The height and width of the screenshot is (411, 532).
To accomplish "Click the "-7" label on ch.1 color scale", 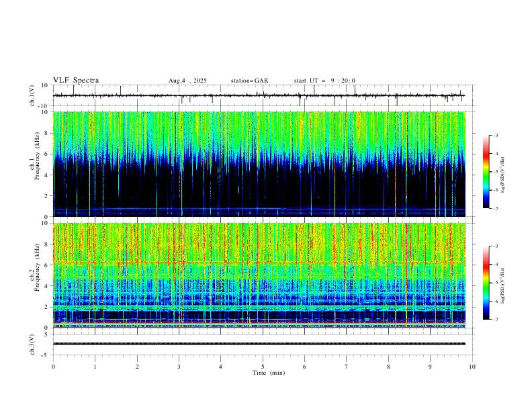I will [496, 208].
